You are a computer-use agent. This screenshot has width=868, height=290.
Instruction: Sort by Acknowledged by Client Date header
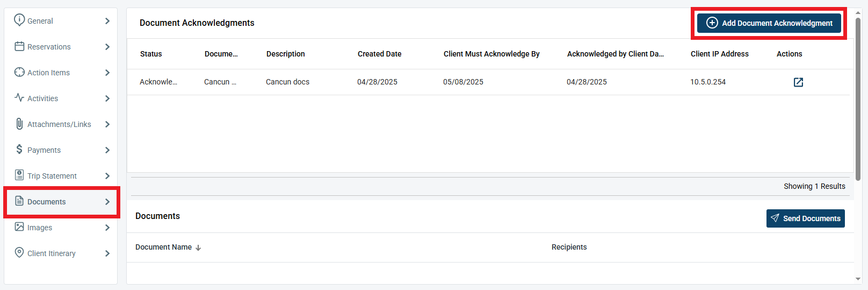[615, 54]
